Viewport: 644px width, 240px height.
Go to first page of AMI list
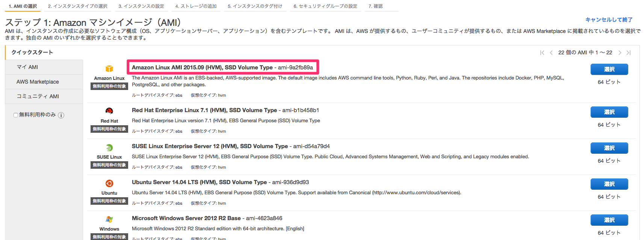[x=542, y=53]
